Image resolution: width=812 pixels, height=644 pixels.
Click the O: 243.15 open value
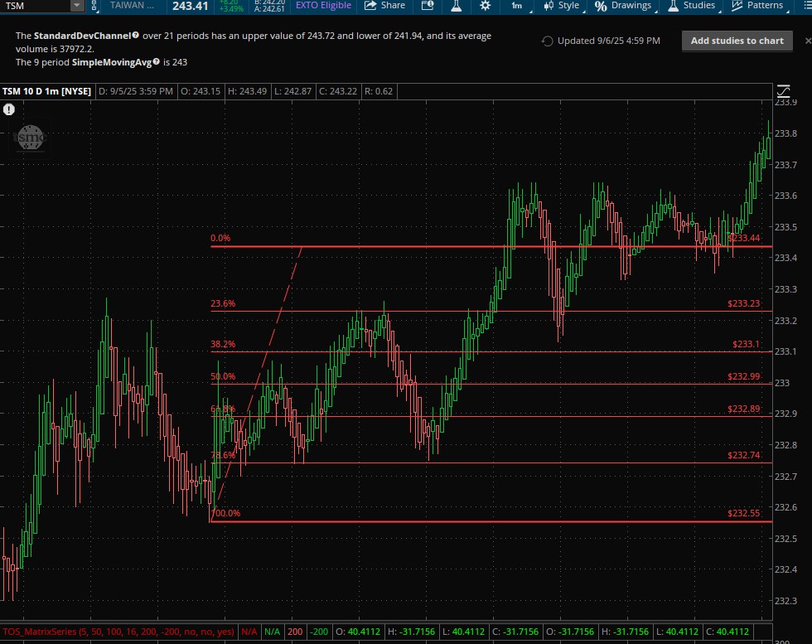tap(201, 91)
